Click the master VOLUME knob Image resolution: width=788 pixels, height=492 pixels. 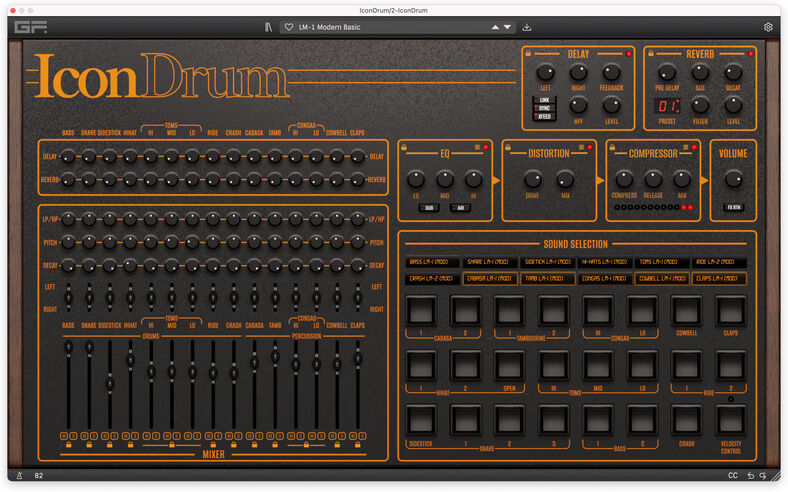pyautogui.click(x=733, y=179)
